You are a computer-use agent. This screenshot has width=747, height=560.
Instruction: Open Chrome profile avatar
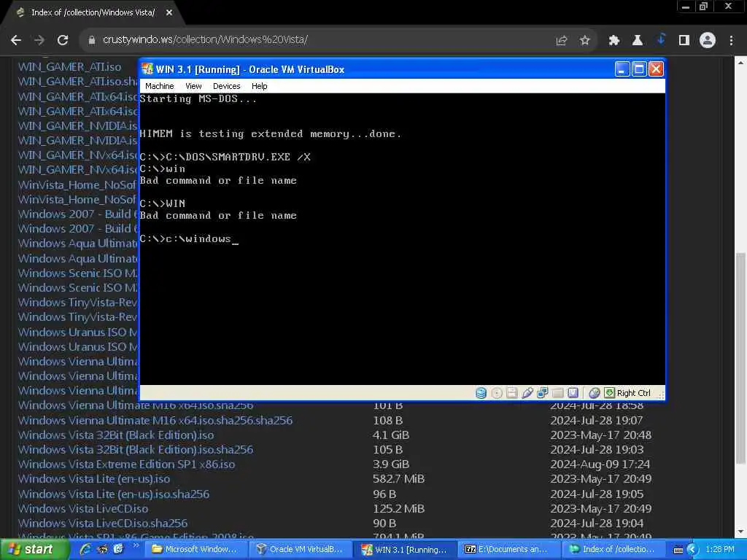708,41
